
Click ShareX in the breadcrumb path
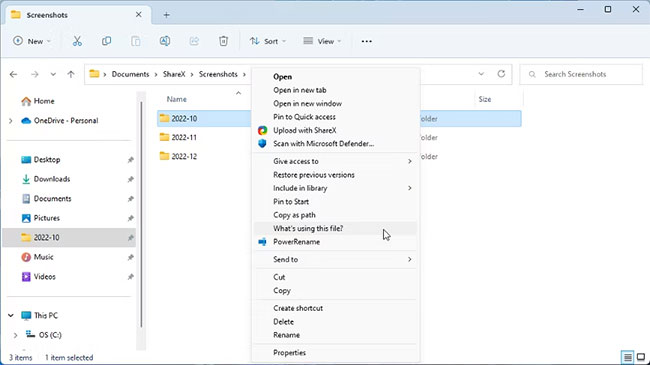[x=174, y=74]
